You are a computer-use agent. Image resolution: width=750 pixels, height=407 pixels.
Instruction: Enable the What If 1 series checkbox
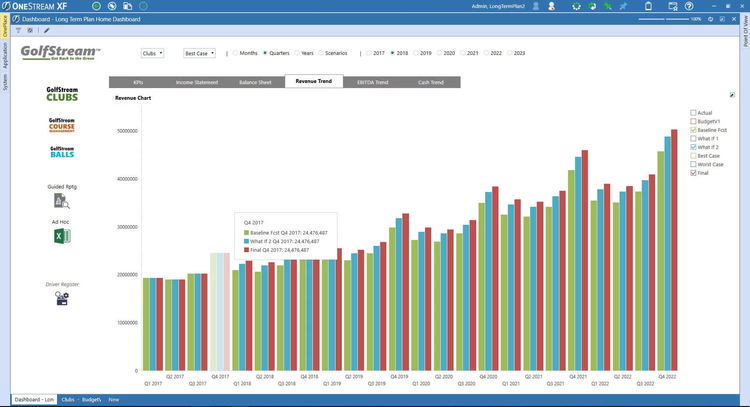[693, 139]
